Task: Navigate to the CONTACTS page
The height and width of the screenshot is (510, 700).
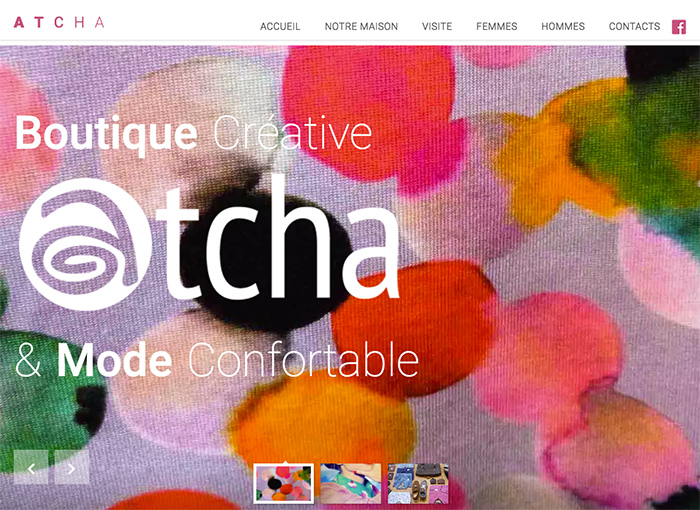Action: [x=634, y=27]
